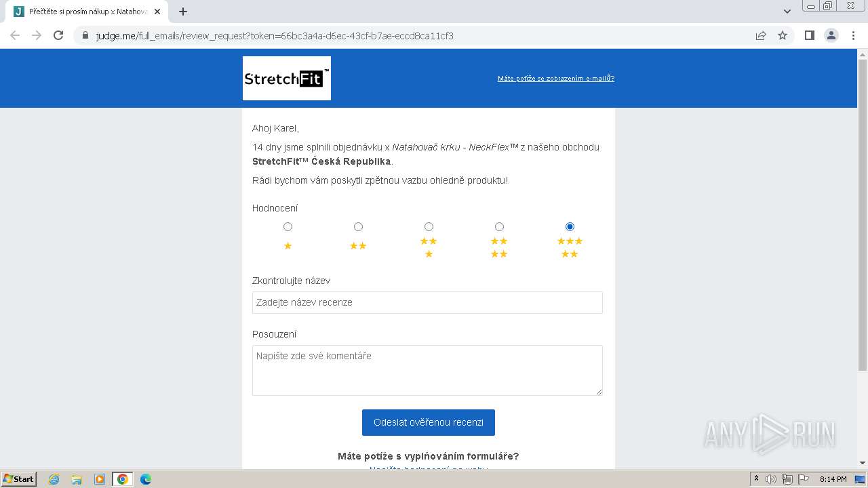Click the 'Ahoj Karel,' greeting text
This screenshot has height=488, width=868.
point(275,128)
